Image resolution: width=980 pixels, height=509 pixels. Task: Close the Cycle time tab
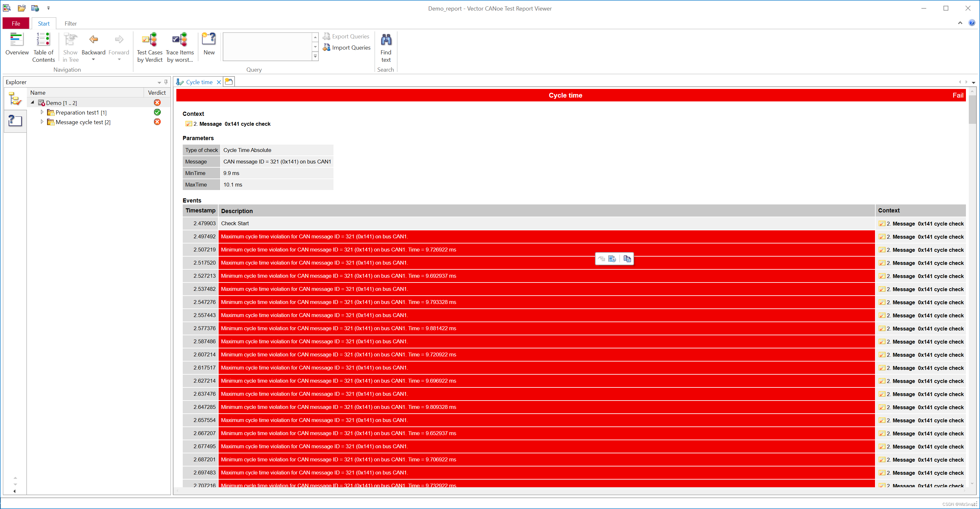tap(219, 82)
